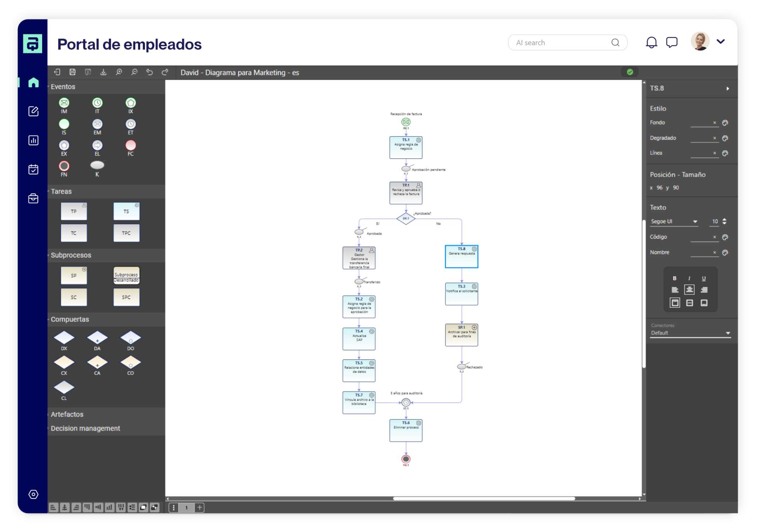The height and width of the screenshot is (532, 757).
Task: Expand the Decision management section
Action: [86, 428]
